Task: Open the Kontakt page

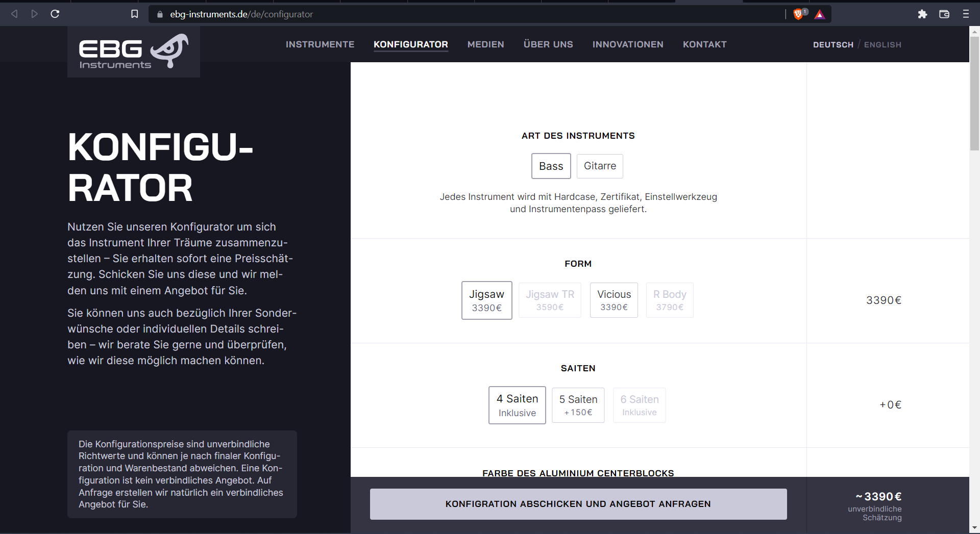Action: click(x=705, y=44)
